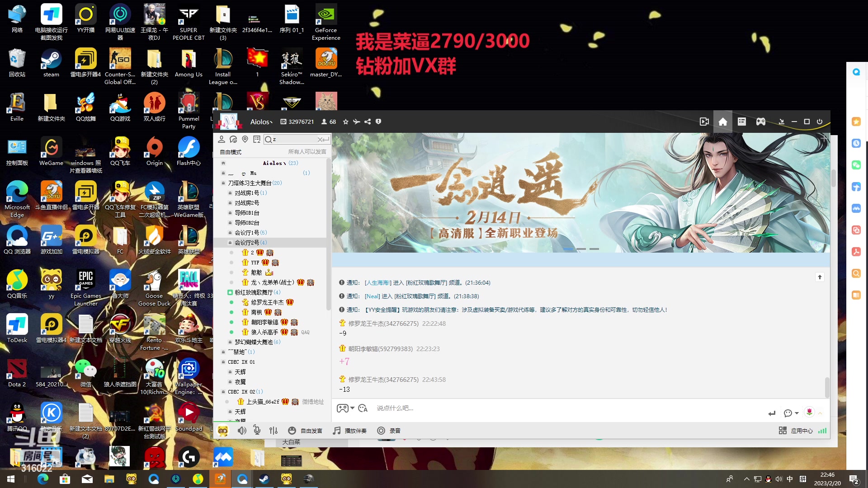Switch to the channel list tab icon
Viewport: 868px width, 488px height.
[x=742, y=122]
